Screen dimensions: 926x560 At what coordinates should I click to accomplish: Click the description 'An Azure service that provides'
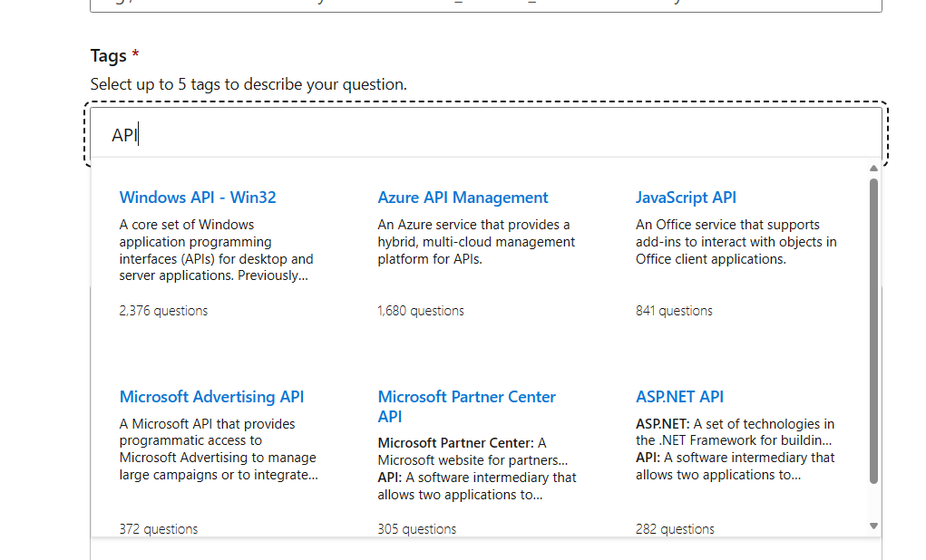click(x=476, y=242)
